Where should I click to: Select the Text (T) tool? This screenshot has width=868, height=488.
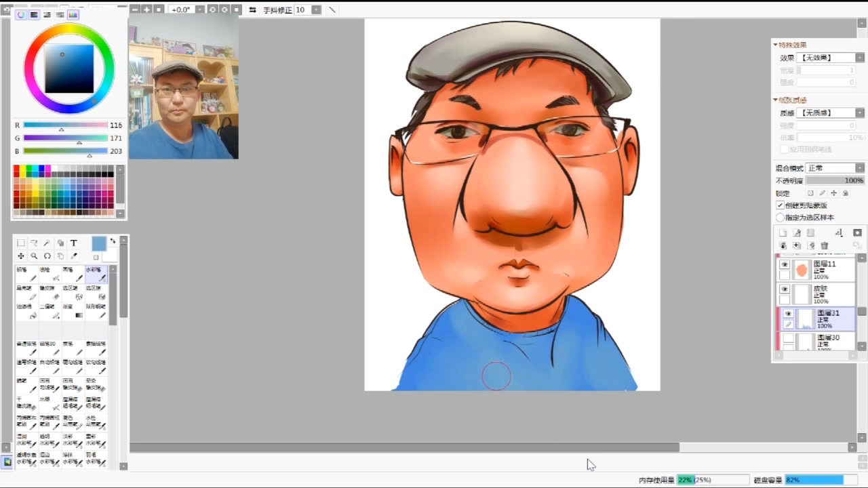tap(73, 243)
